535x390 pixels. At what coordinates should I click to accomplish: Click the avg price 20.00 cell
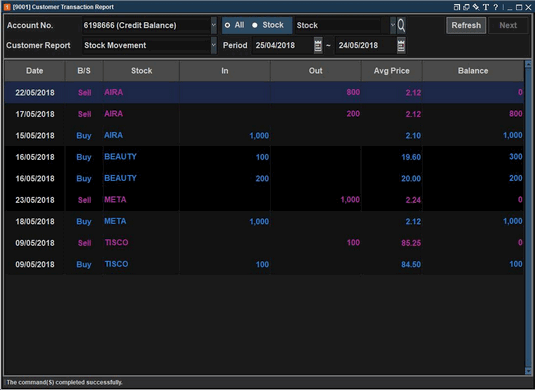(x=392, y=179)
